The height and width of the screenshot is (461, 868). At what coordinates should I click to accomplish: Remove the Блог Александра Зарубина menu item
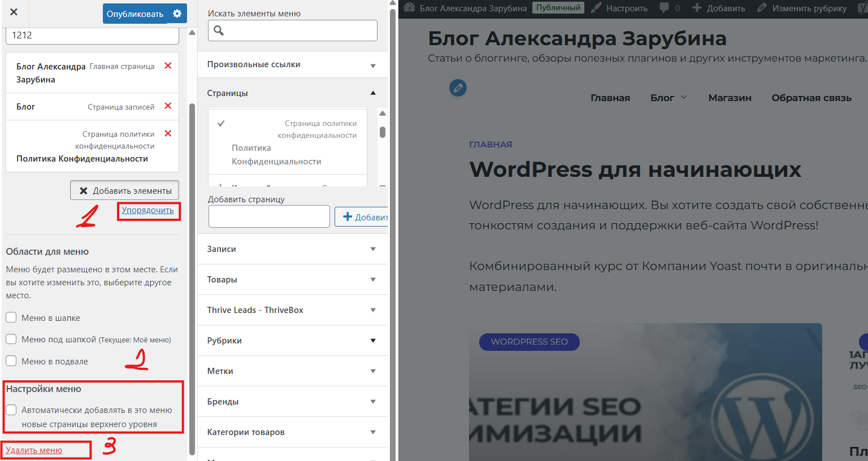(x=168, y=66)
